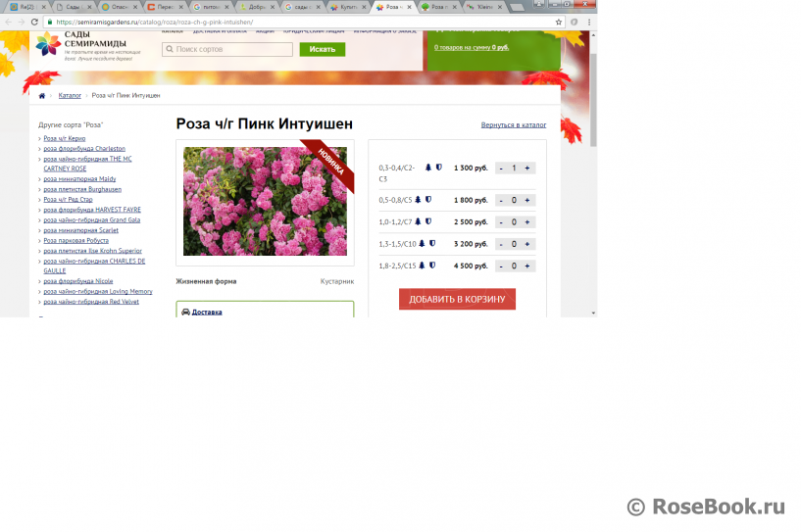801x532 pixels.
Task: Click the green Искать search button
Action: pyautogui.click(x=323, y=49)
